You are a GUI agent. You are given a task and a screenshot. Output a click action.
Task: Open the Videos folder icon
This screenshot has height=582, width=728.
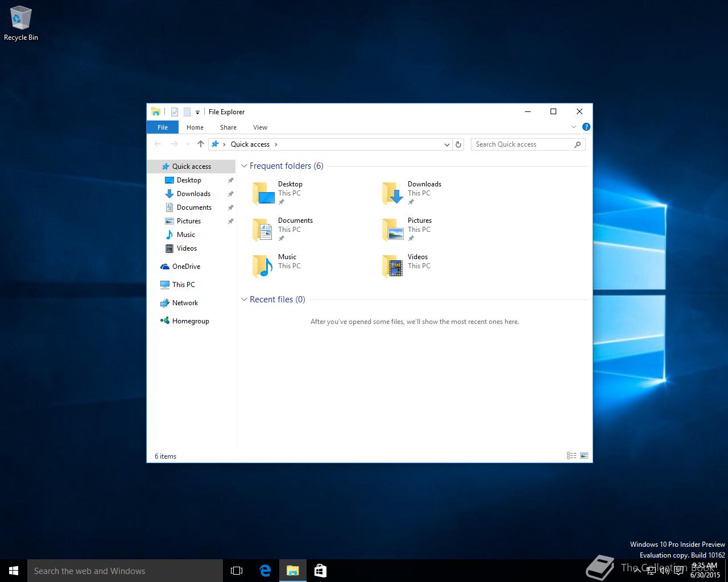[x=392, y=265]
